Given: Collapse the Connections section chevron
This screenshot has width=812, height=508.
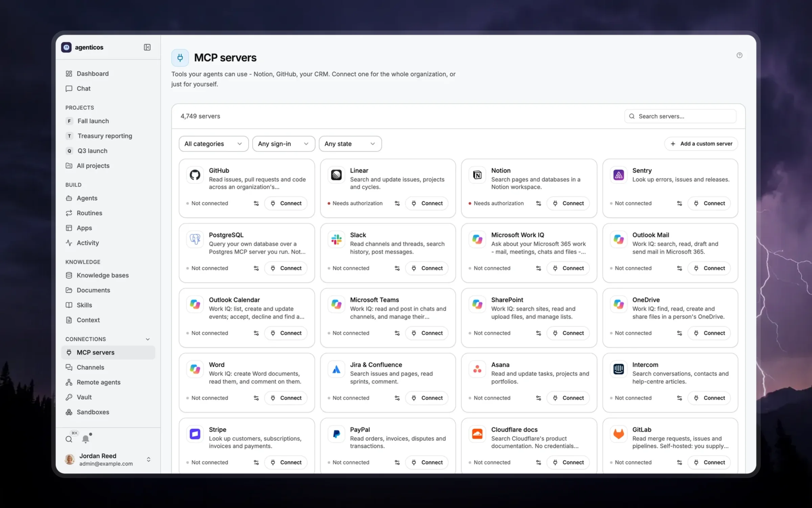Looking at the screenshot, I should coord(148,339).
